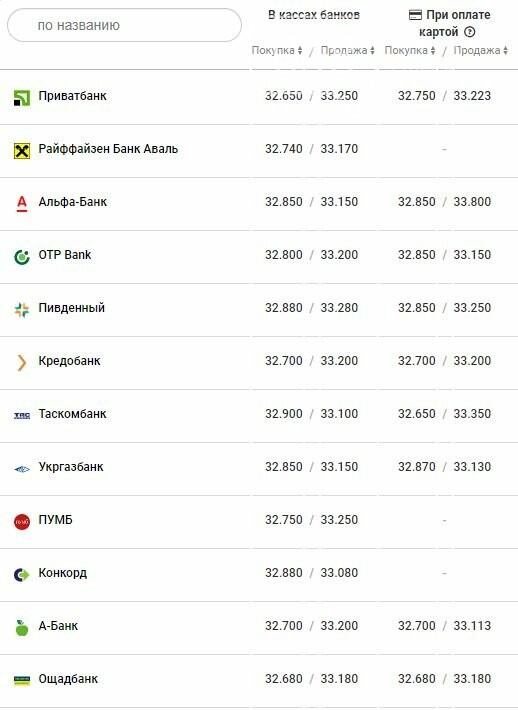Click the Кредобанк chevron logo

[21, 363]
